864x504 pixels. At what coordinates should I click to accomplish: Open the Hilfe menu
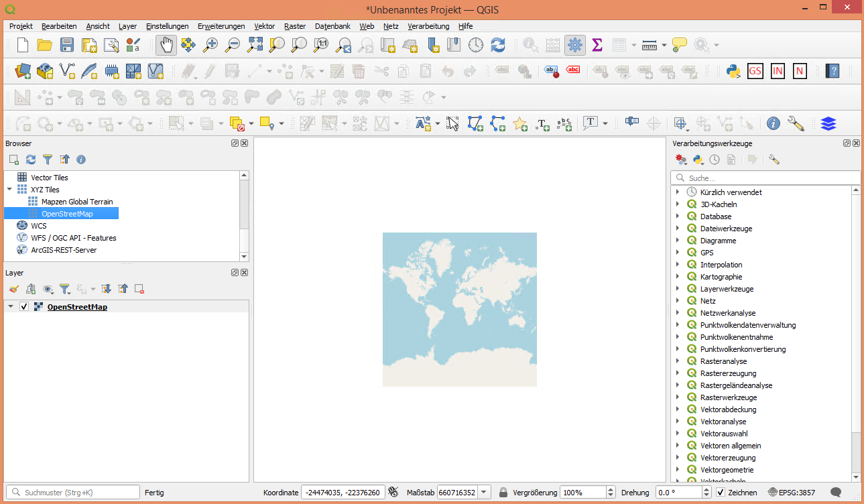tap(465, 26)
